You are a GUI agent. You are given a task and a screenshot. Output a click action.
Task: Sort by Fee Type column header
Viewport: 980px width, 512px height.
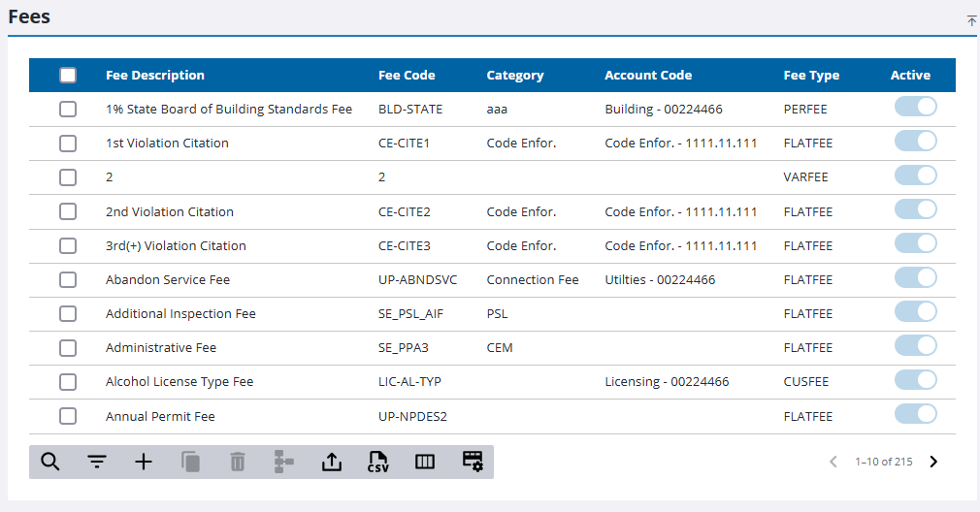point(811,76)
